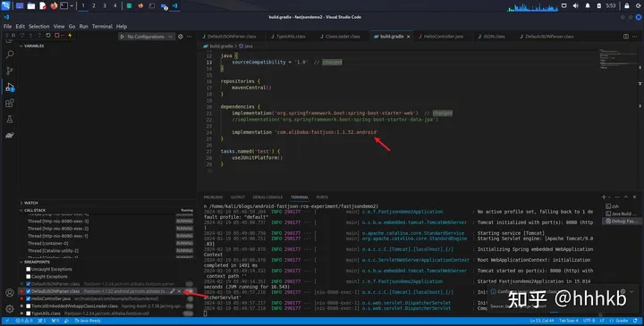644x326 pixels.
Task: Enable the TypeUtils.class breakpoint
Action: pos(29,313)
